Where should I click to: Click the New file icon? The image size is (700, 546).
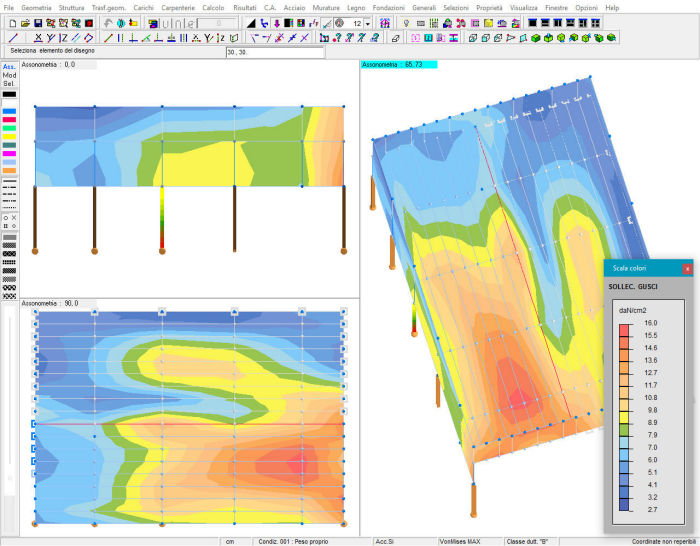[x=13, y=22]
